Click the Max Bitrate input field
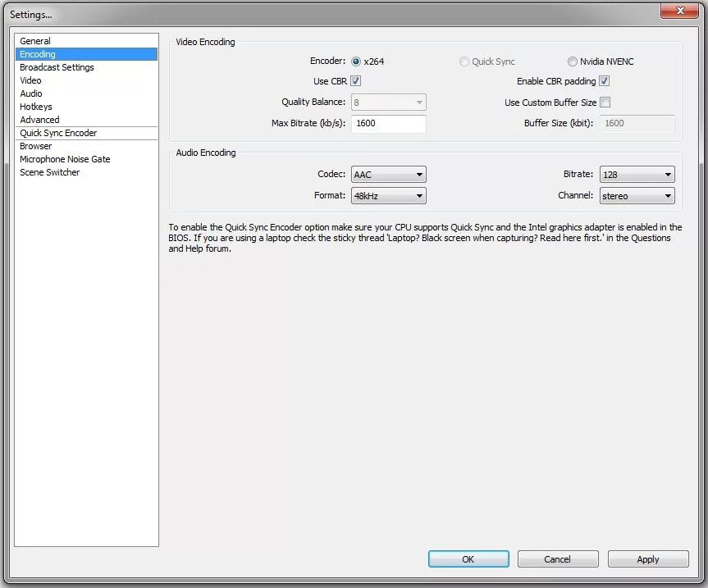The image size is (708, 588). [x=388, y=123]
